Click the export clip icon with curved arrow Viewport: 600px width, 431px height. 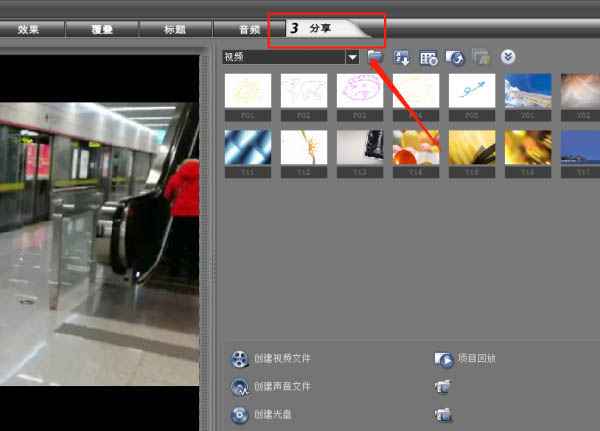point(455,58)
